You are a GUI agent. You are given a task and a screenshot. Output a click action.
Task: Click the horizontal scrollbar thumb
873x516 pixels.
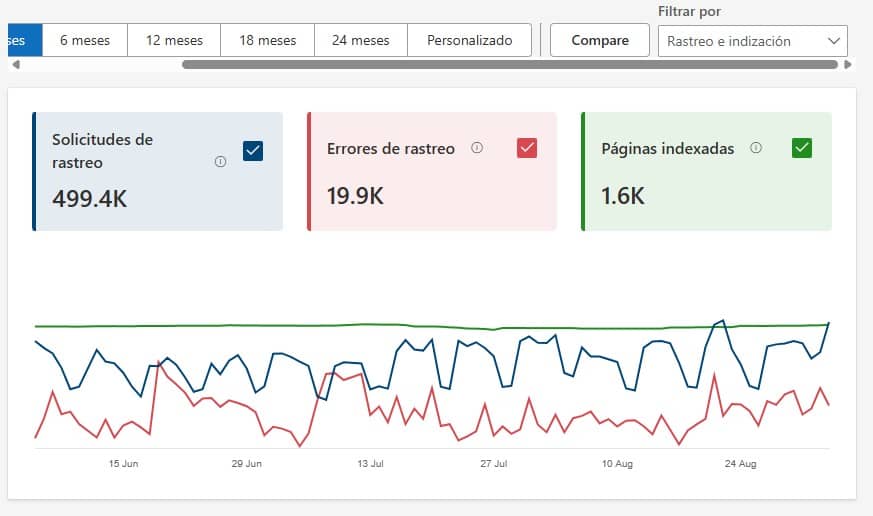[x=510, y=65]
